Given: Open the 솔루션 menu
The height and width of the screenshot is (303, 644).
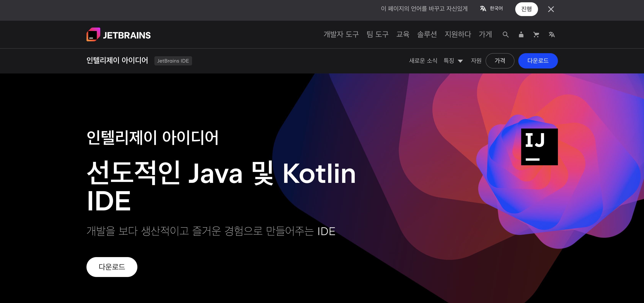Looking at the screenshot, I should click(427, 34).
